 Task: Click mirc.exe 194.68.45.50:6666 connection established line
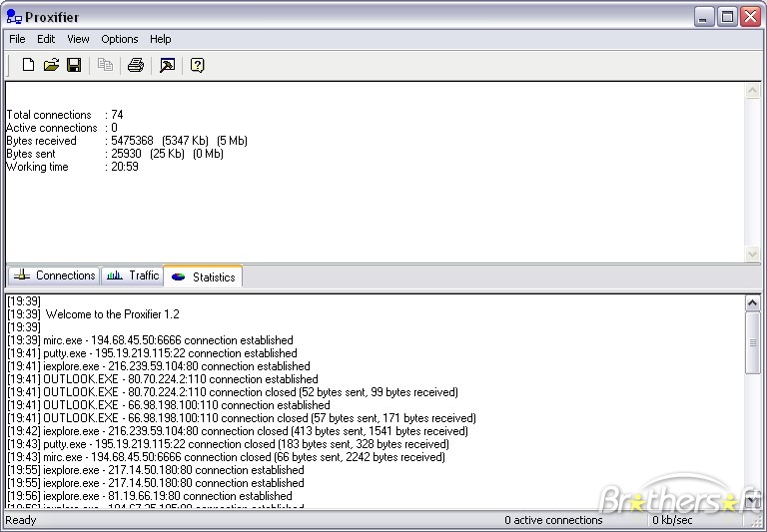[x=150, y=339]
